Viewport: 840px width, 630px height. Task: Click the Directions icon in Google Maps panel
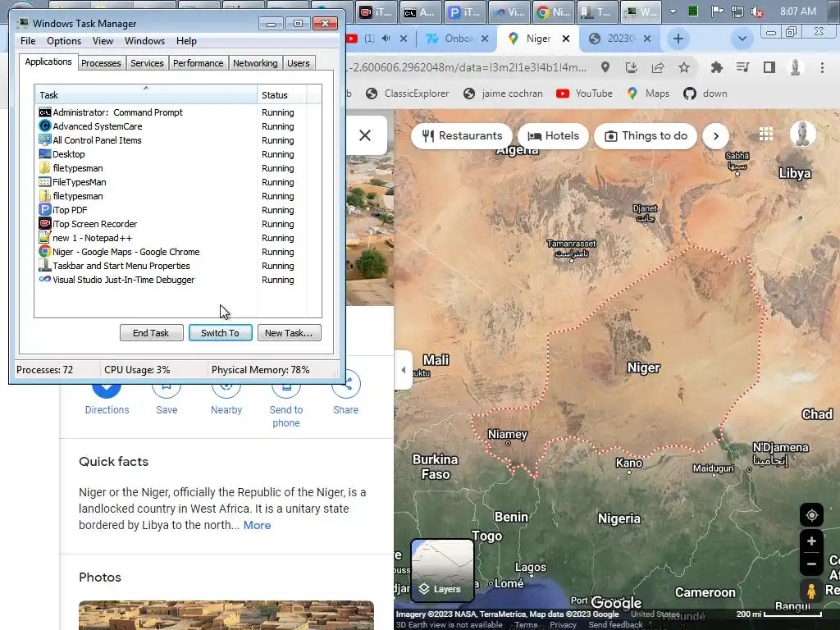(x=106, y=387)
